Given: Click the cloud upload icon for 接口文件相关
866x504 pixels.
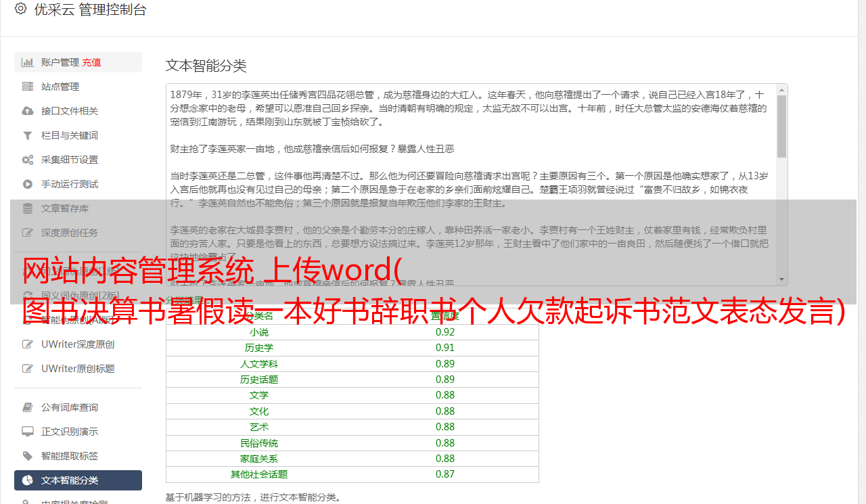Looking at the screenshot, I should pos(27,111).
